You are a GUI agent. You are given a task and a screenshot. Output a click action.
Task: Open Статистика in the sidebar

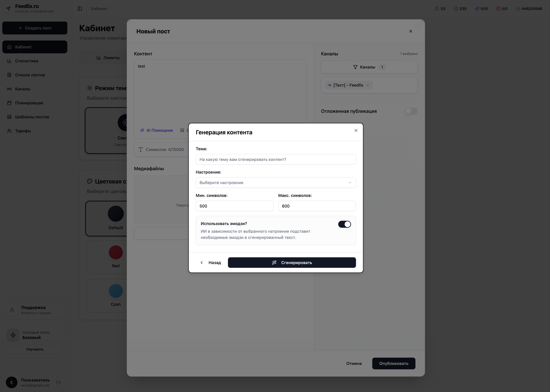click(26, 61)
